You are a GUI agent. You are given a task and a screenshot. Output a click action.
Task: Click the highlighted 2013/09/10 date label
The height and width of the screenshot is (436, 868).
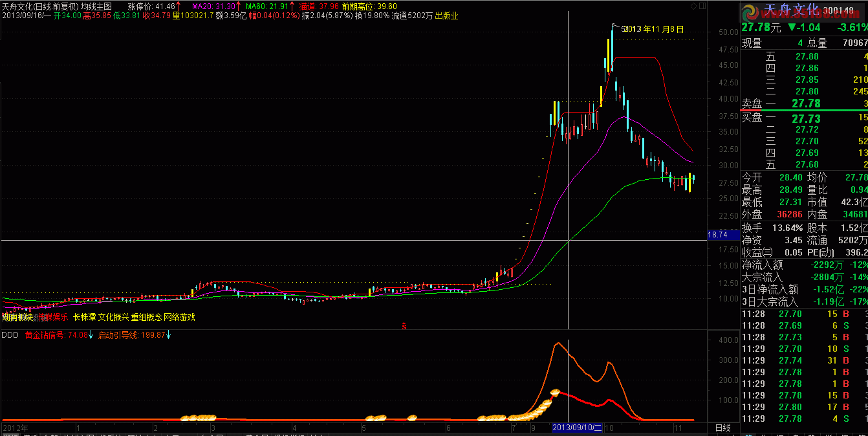pyautogui.click(x=578, y=428)
